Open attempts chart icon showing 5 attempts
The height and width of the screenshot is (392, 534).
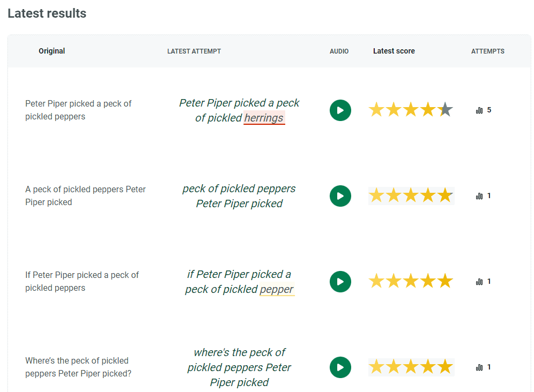tap(479, 110)
